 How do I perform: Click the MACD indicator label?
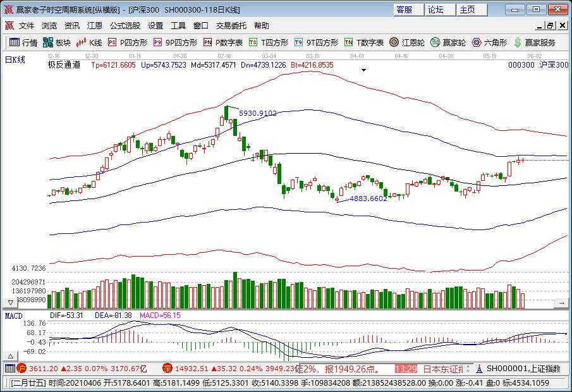click(13, 315)
